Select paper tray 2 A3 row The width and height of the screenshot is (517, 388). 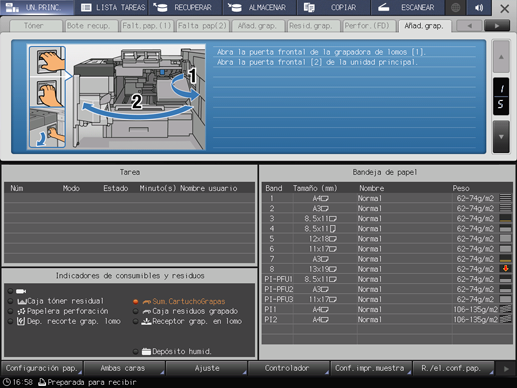click(x=387, y=208)
